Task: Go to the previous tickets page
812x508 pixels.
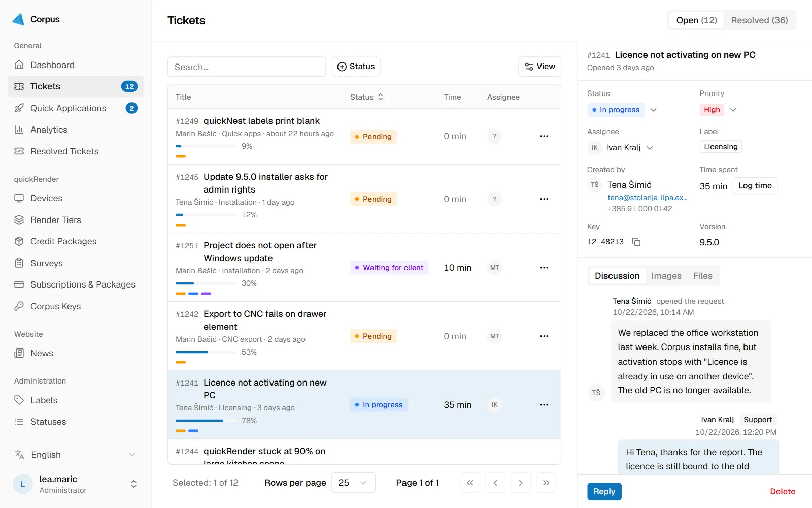Action: pyautogui.click(x=495, y=483)
